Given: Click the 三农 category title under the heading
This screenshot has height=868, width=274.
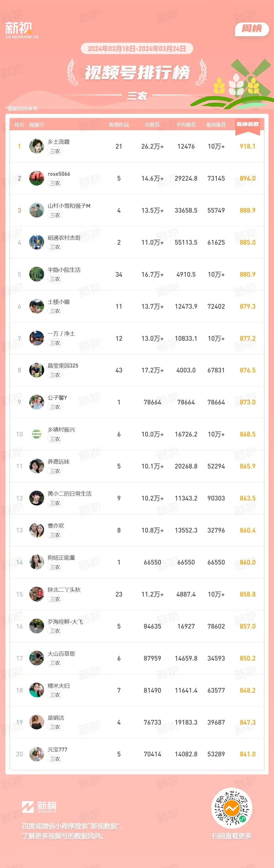Looking at the screenshot, I should (x=137, y=96).
